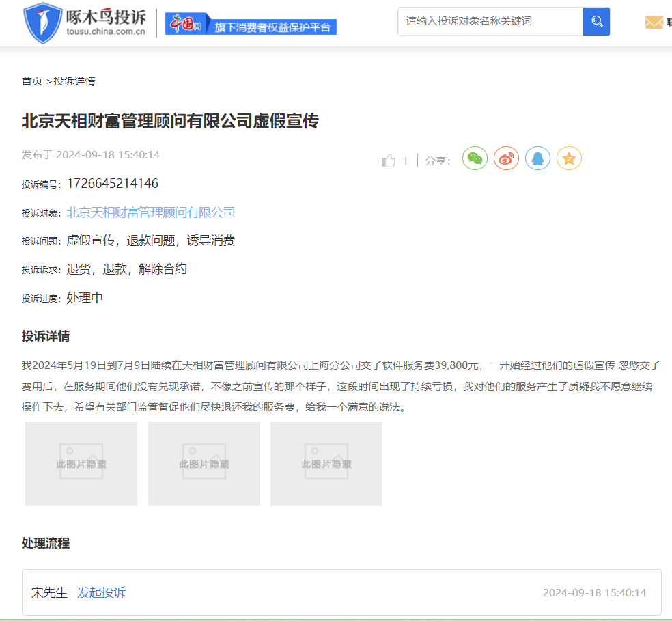The height and width of the screenshot is (621, 672).
Task: Click the process timestamp 2024-09-18 15:40:14
Action: click(594, 593)
